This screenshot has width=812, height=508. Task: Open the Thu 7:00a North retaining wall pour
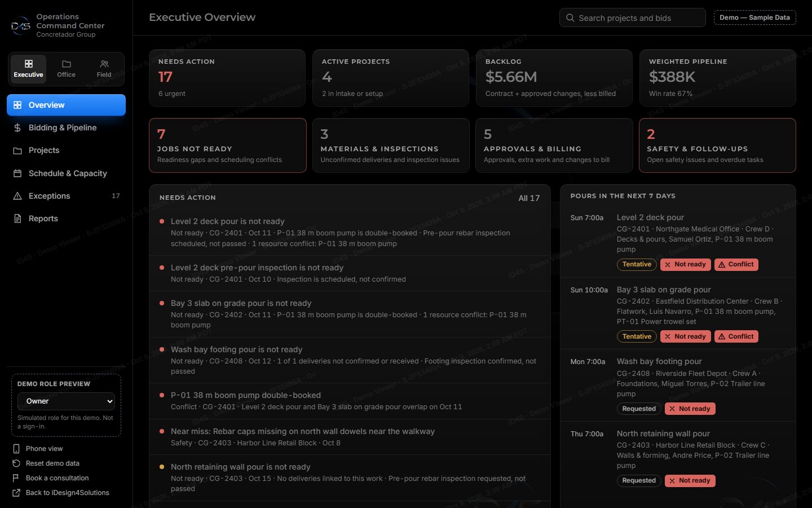pyautogui.click(x=678, y=458)
